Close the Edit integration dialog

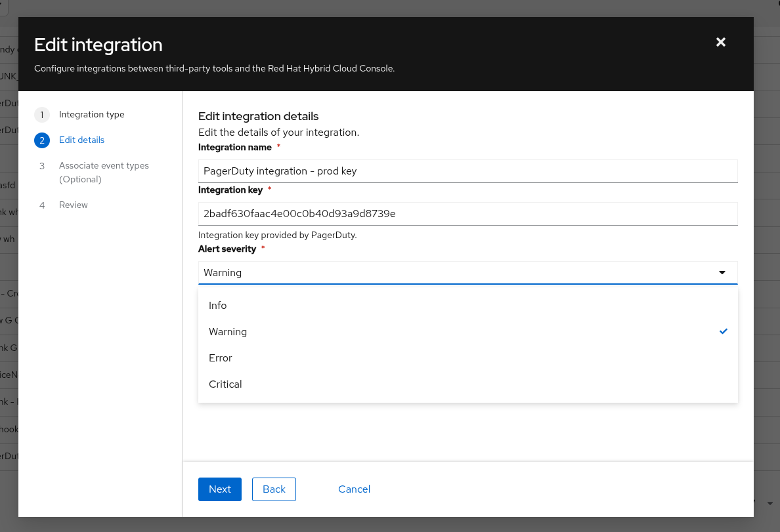coord(720,42)
